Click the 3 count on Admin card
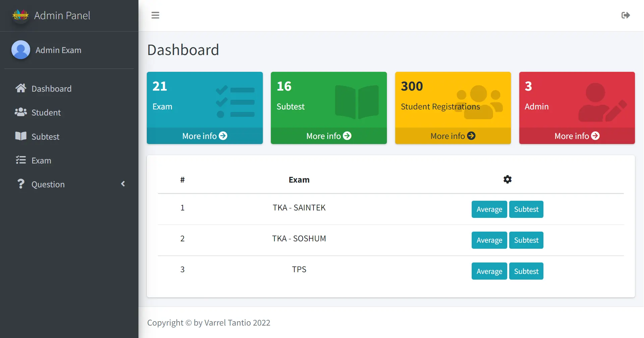Viewport: 644px width, 338px height. [x=528, y=86]
